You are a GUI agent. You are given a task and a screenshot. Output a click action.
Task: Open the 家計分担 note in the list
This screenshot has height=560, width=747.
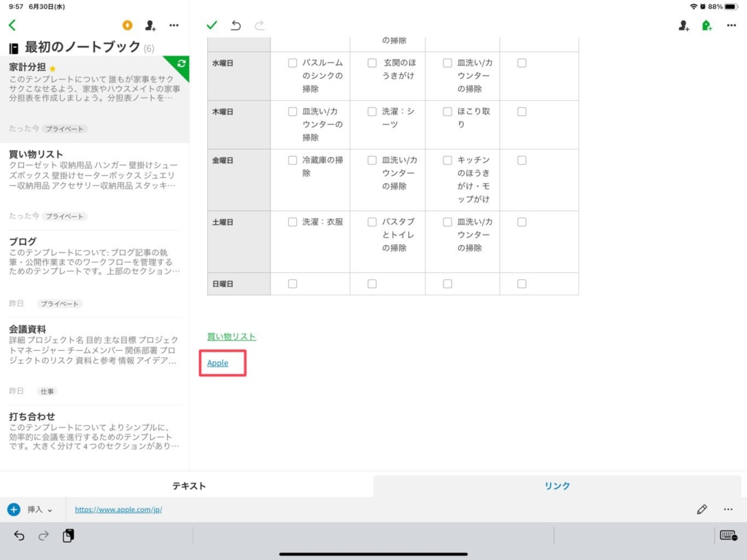click(x=94, y=99)
